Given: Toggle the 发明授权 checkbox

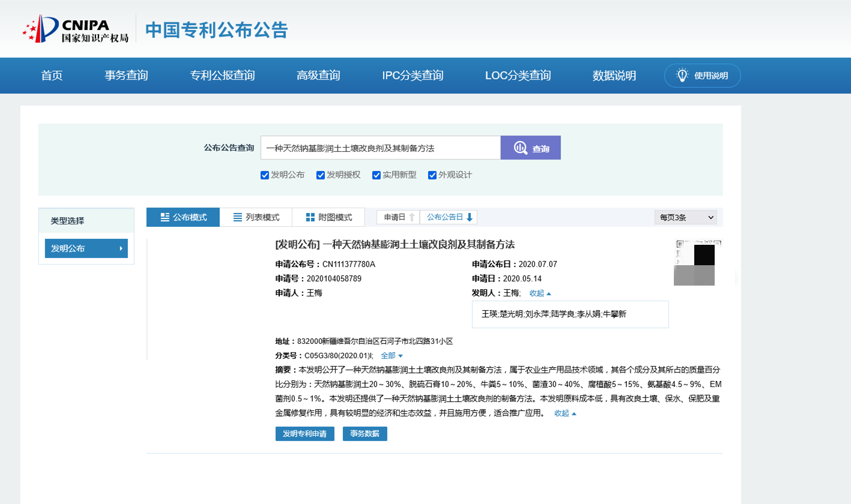Looking at the screenshot, I should click(320, 175).
